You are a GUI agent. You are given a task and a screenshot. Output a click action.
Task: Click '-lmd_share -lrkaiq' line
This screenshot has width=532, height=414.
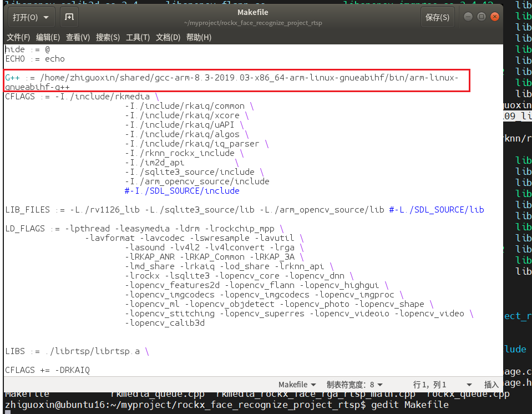[229, 266]
